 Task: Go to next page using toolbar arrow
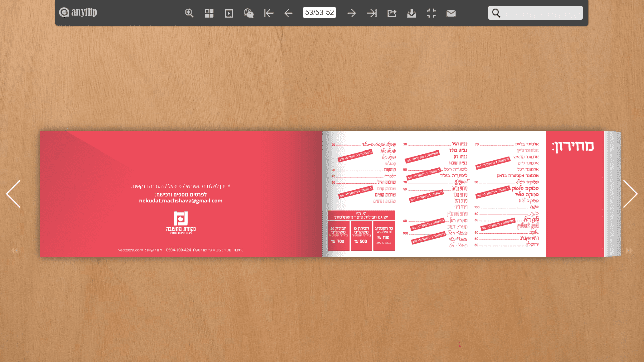point(352,13)
